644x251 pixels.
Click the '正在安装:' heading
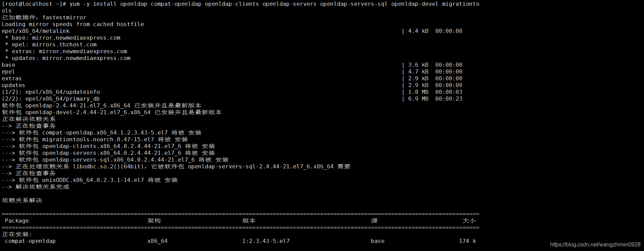coord(17,234)
